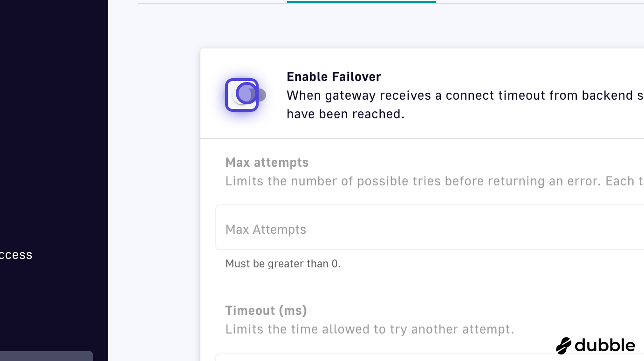The image size is (644, 361).
Task: Click the dubble wordmark text
Action: (x=605, y=346)
